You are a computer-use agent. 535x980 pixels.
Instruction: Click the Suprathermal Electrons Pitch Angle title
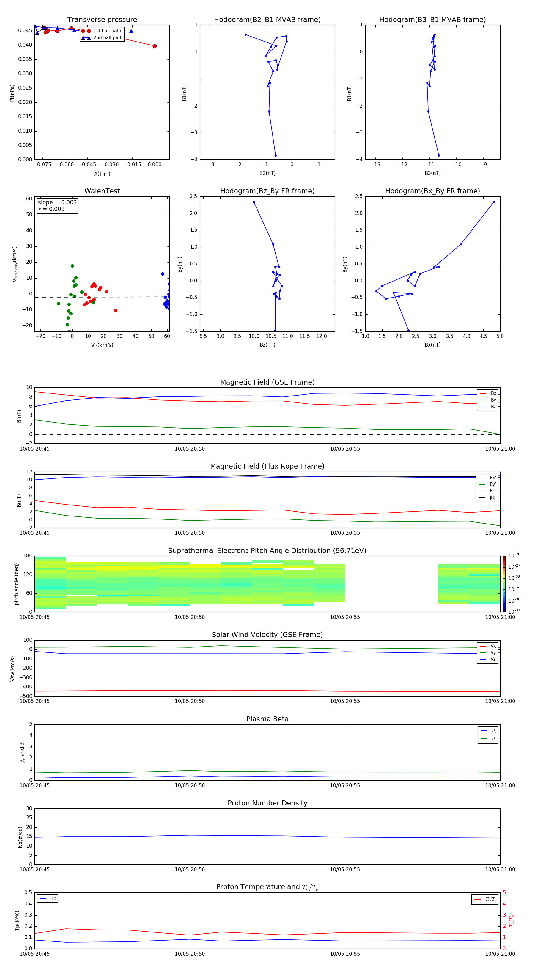coord(267,551)
